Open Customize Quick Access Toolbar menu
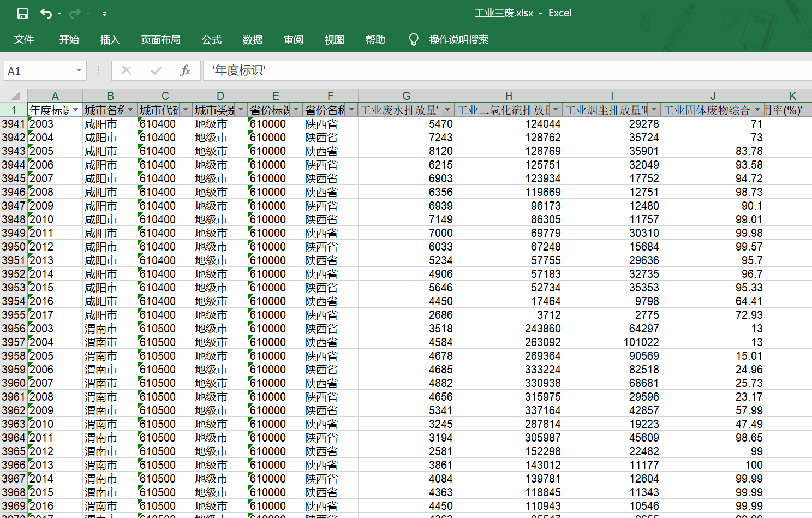812x518 pixels. (104, 14)
